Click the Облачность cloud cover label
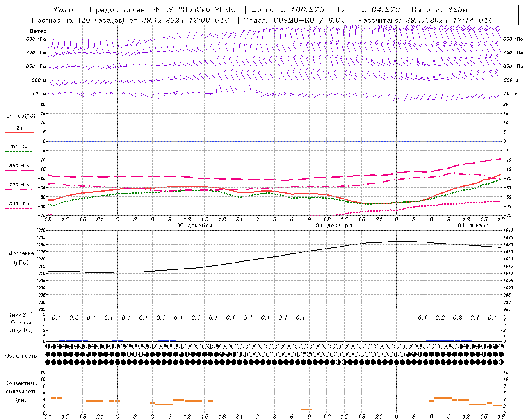The image size is (525, 420). (21, 356)
